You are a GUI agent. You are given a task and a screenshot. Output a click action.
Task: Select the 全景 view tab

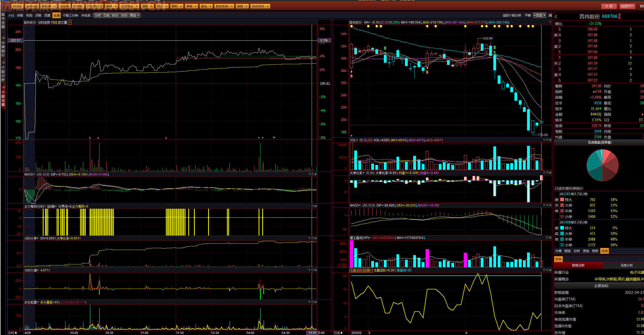coord(57,15)
